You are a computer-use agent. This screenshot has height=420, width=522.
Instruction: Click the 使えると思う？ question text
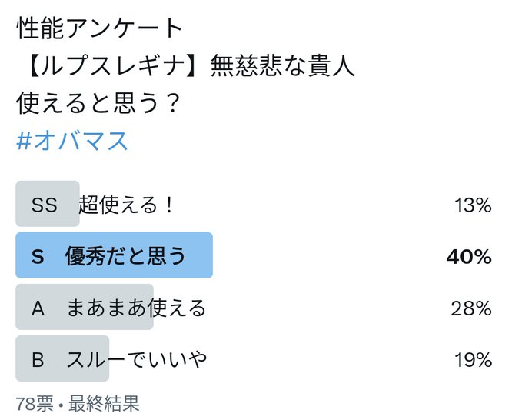pos(98,103)
